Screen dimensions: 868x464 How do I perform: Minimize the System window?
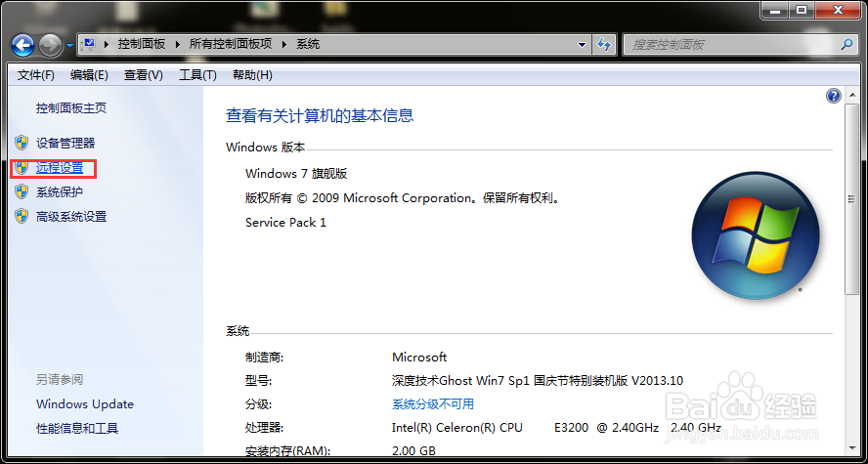coord(775,10)
